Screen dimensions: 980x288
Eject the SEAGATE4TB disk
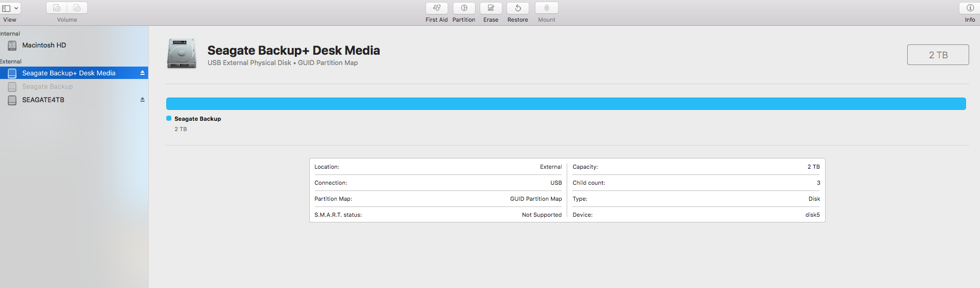(143, 100)
